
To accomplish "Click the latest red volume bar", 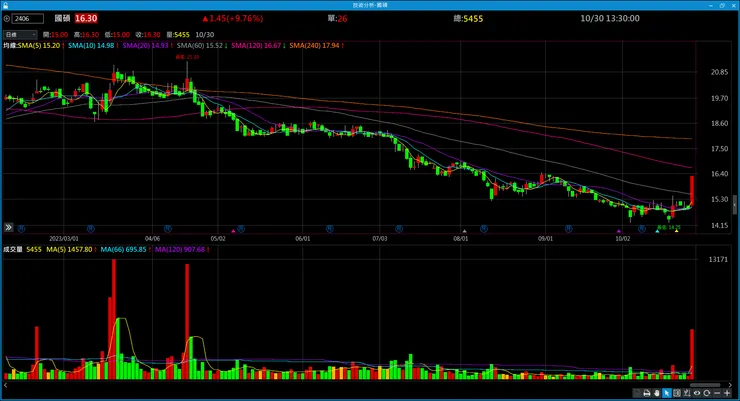I will point(692,354).
